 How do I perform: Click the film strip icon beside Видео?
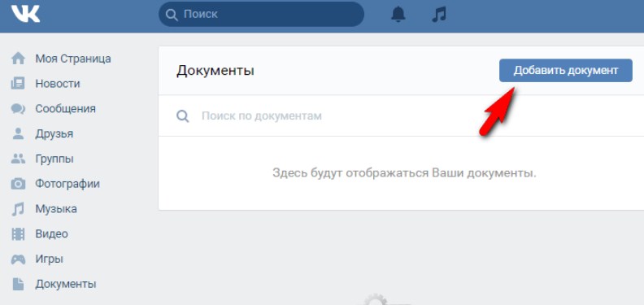[x=18, y=234]
